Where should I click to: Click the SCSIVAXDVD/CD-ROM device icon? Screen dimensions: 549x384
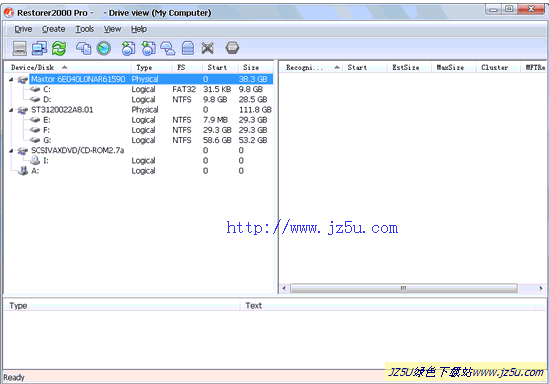tap(23, 151)
